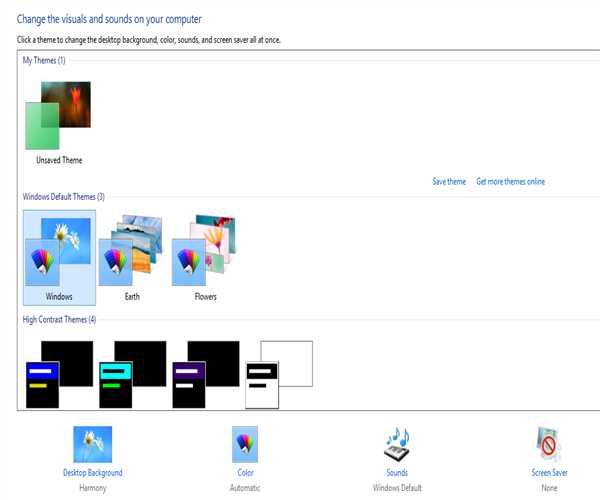This screenshot has width=600, height=500.
Task: Click the Screen Saver text label
Action: 550,473
